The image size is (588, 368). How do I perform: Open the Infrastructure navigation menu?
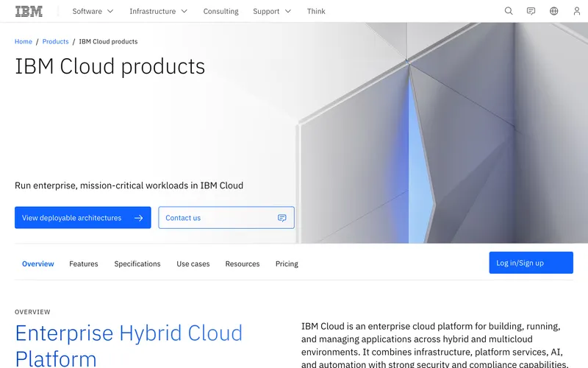coord(158,11)
